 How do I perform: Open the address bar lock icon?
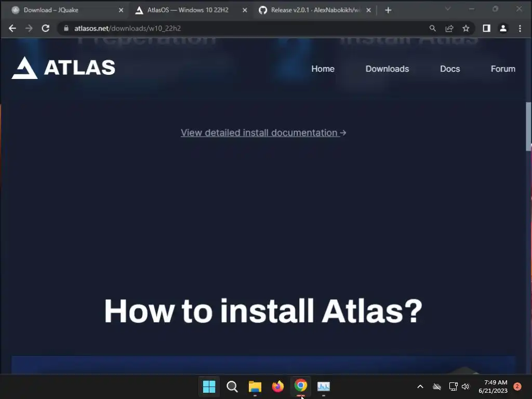[66, 29]
